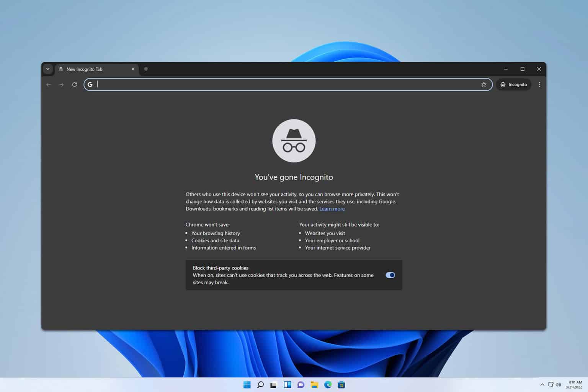Screen dimensions: 588x392
Task: Open Chrome's three-dot menu
Action: [x=539, y=84]
